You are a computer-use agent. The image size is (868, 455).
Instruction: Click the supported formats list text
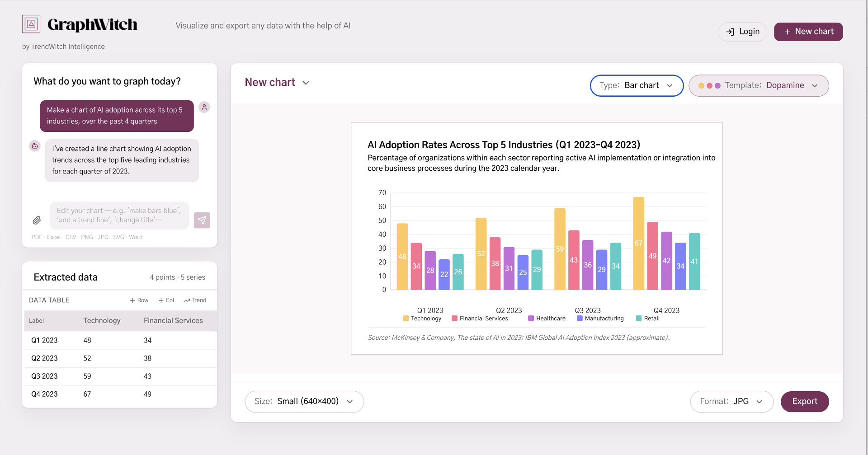(87, 237)
